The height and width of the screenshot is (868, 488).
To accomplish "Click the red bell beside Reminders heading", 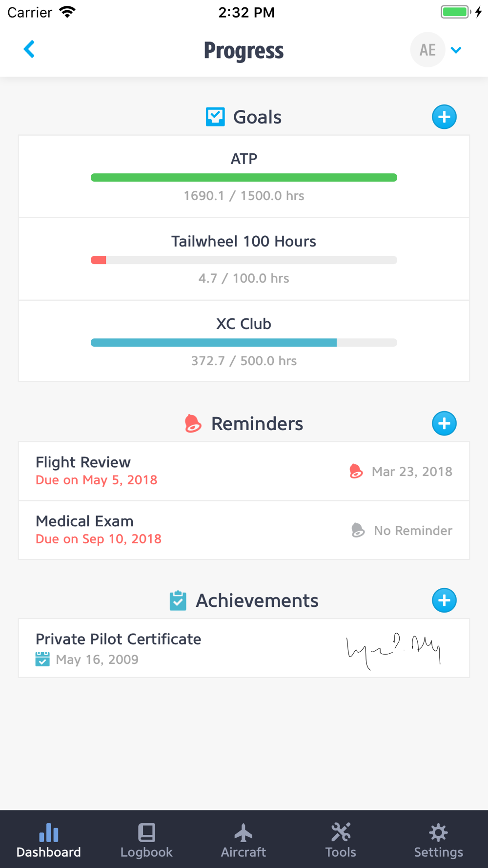I will (x=193, y=423).
